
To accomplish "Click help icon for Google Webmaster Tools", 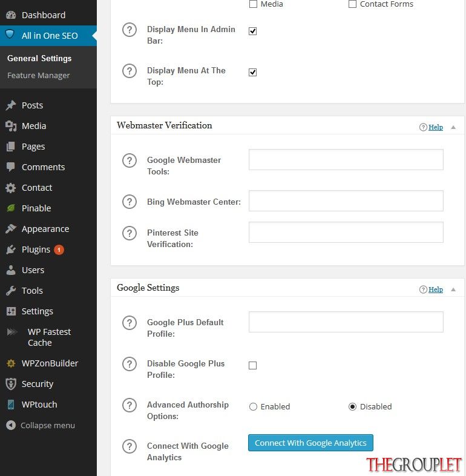I will [130, 160].
